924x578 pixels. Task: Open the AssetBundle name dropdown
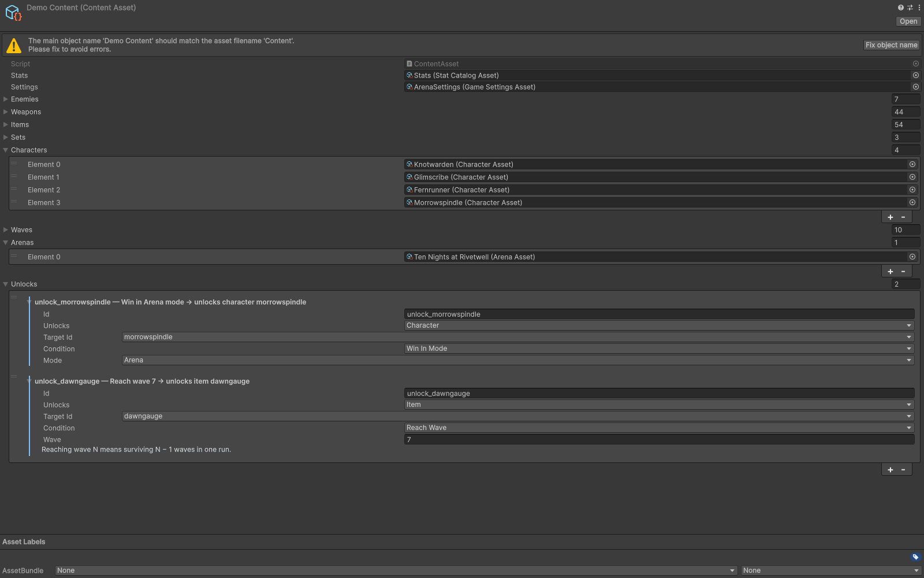396,570
